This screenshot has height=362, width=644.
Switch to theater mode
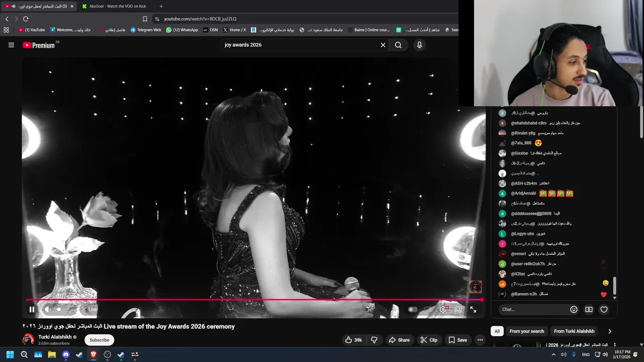point(458,309)
